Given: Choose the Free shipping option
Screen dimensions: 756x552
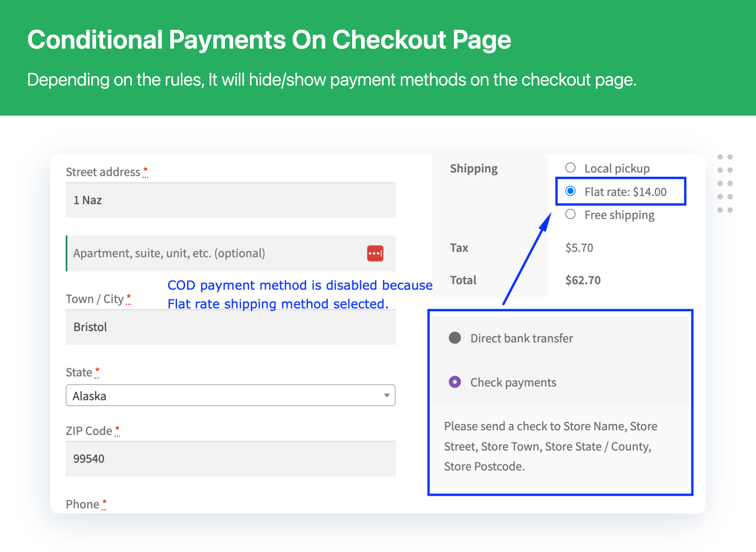Looking at the screenshot, I should click(570, 214).
